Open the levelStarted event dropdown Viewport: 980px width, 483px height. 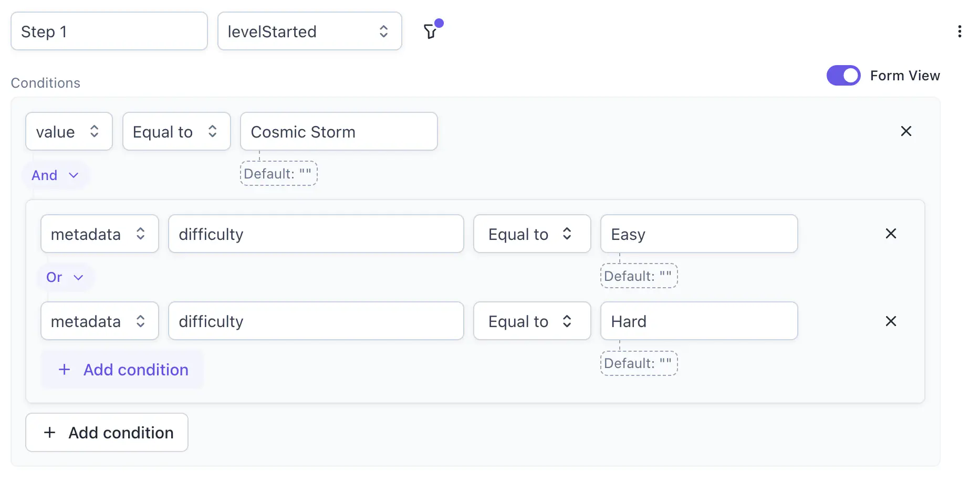tap(309, 31)
